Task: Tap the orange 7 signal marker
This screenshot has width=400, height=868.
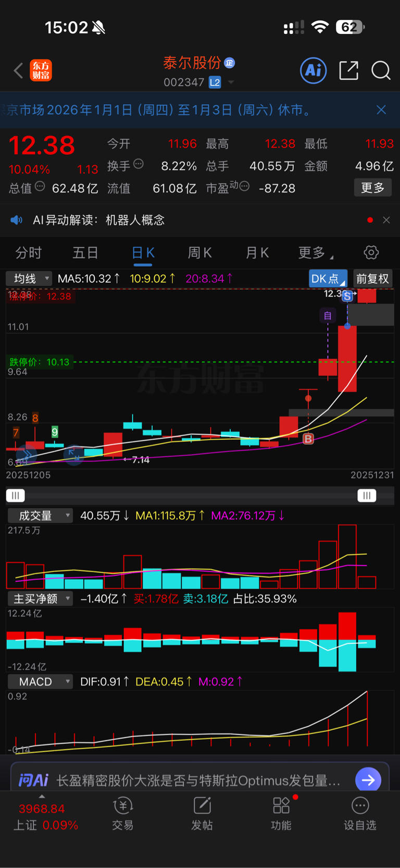Action: click(x=16, y=433)
